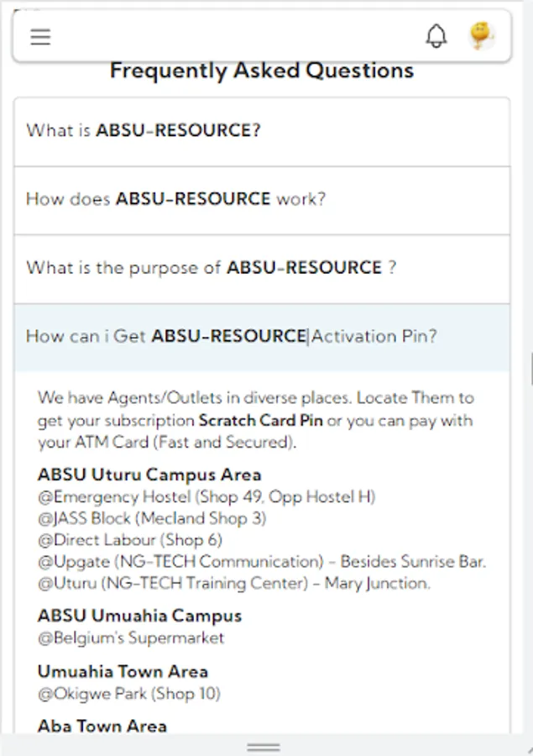Click the @Okigwe Park (Shop 10) entry
The height and width of the screenshot is (756, 533).
tap(129, 694)
